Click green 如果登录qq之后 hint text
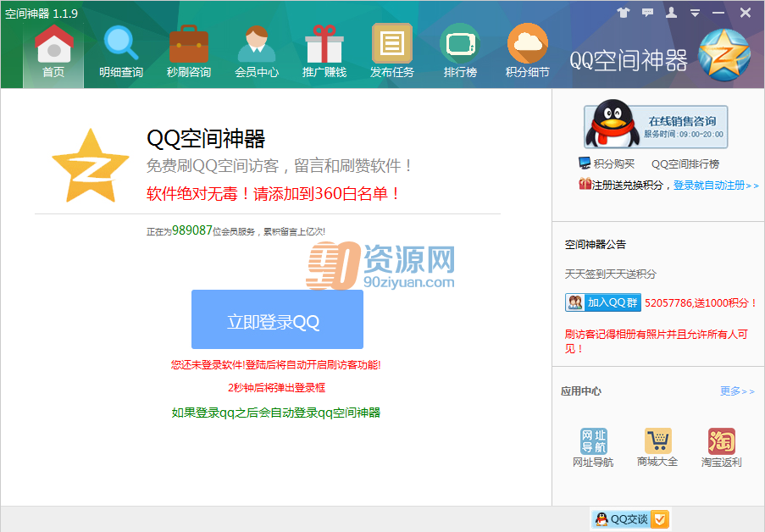The image size is (765, 532). click(x=276, y=413)
